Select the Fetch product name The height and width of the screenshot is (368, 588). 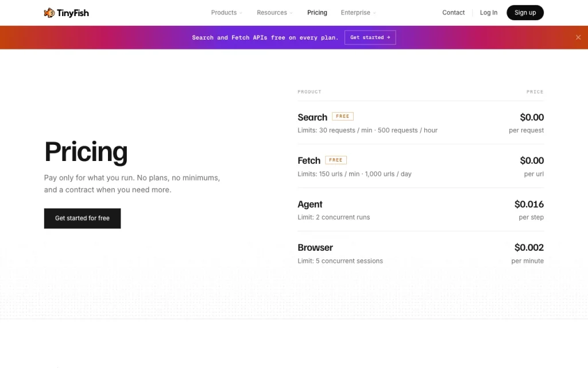tap(309, 161)
